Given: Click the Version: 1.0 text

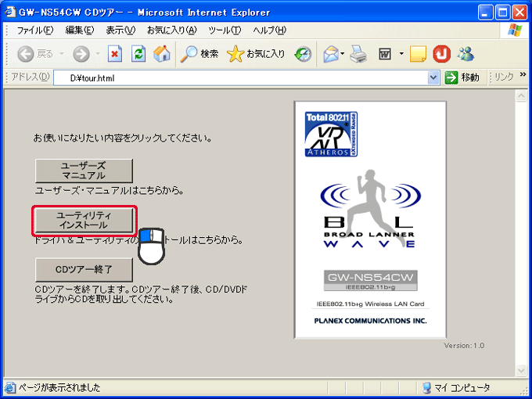Looking at the screenshot, I should [x=464, y=346].
